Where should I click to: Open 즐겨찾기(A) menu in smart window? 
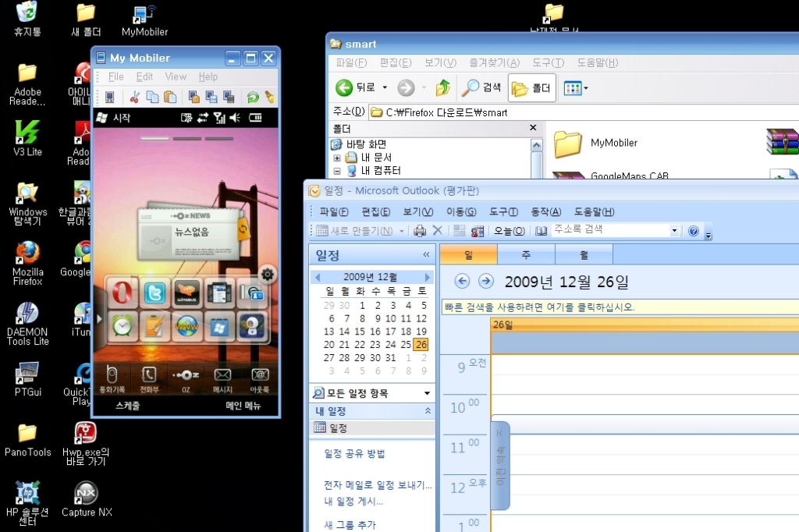494,62
